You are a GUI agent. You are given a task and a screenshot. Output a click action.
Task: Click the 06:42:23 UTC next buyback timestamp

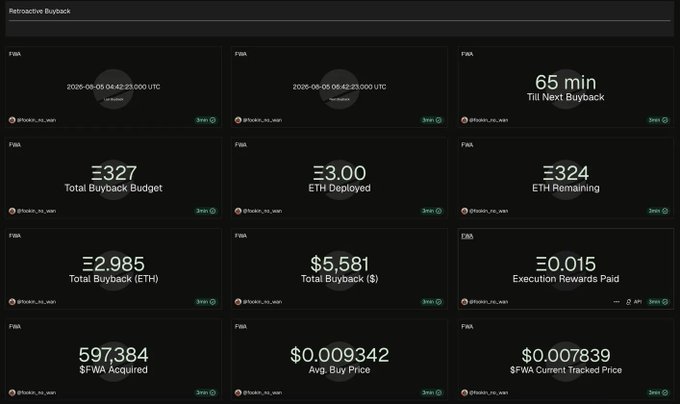pyautogui.click(x=339, y=87)
